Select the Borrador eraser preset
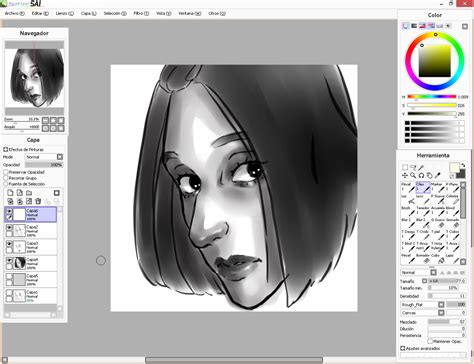Screen dimensions: 474x364 [x=423, y=259]
